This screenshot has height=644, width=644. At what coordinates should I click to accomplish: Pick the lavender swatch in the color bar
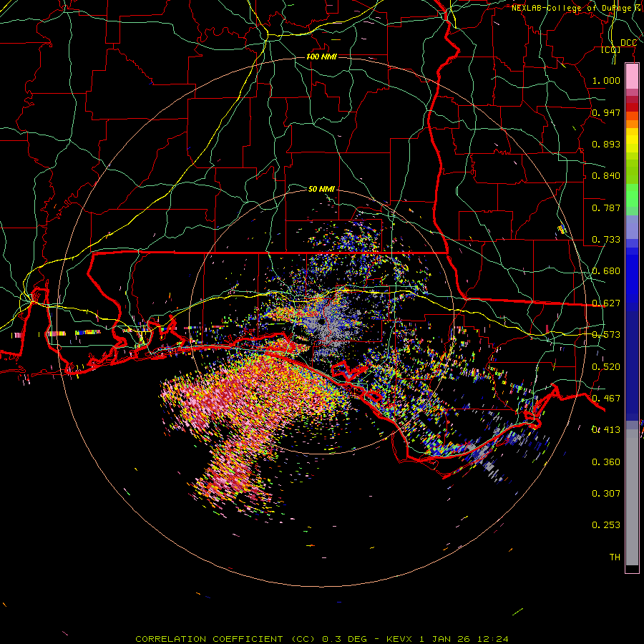click(632, 227)
